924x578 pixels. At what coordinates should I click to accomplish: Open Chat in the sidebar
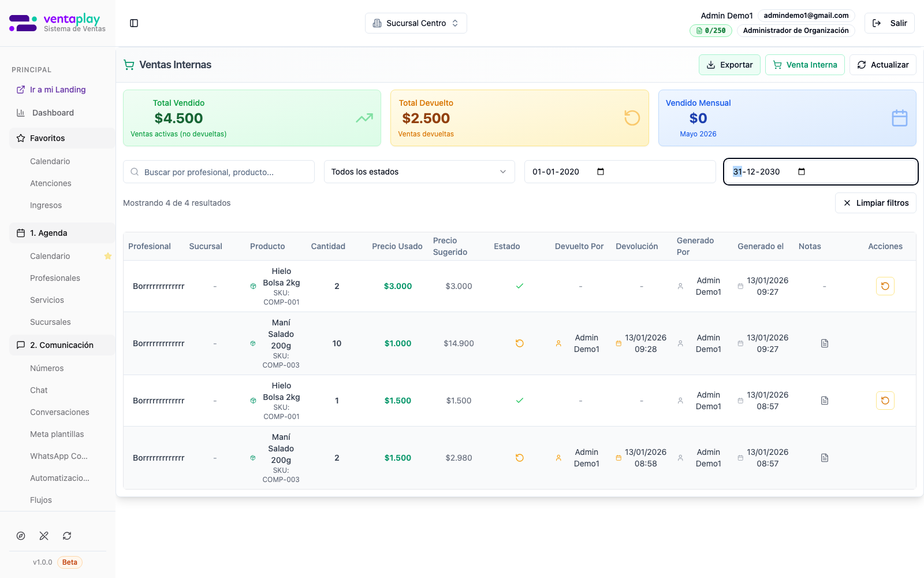[x=39, y=390]
